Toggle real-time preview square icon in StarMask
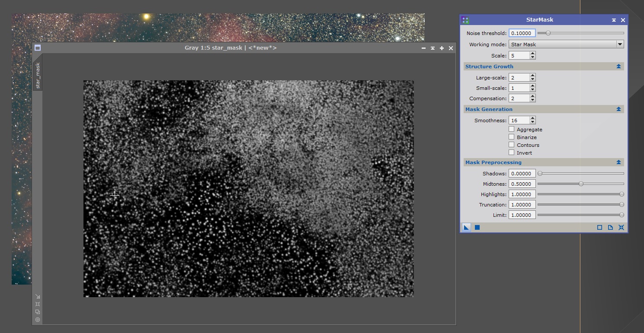Screen dimensions: 644x333 coord(599,227)
